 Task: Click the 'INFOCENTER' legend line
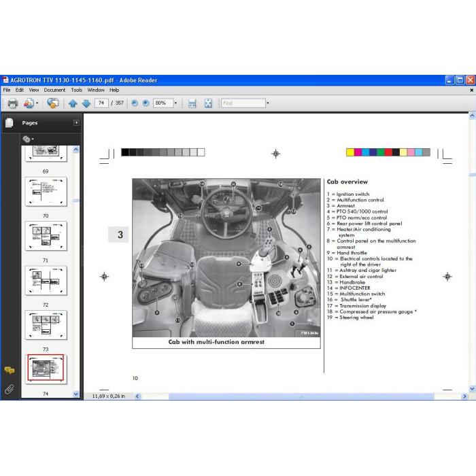tap(348, 288)
